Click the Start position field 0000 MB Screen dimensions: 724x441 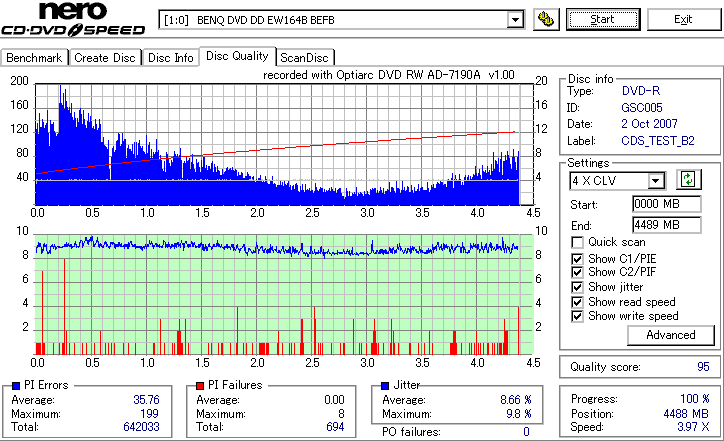[x=666, y=204]
